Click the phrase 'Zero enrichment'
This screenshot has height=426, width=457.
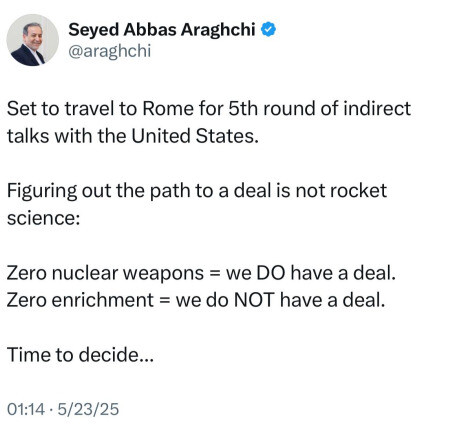click(x=80, y=300)
